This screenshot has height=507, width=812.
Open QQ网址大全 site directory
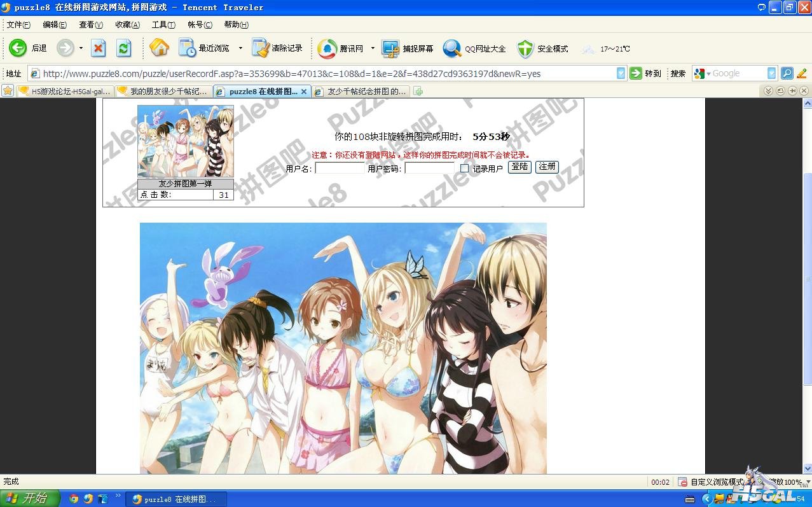(452, 48)
